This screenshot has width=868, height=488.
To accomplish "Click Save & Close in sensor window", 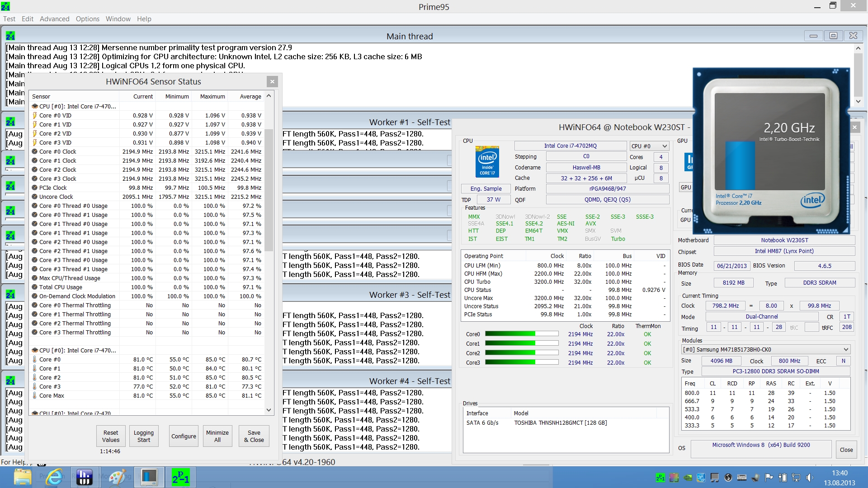I will 254,436.
